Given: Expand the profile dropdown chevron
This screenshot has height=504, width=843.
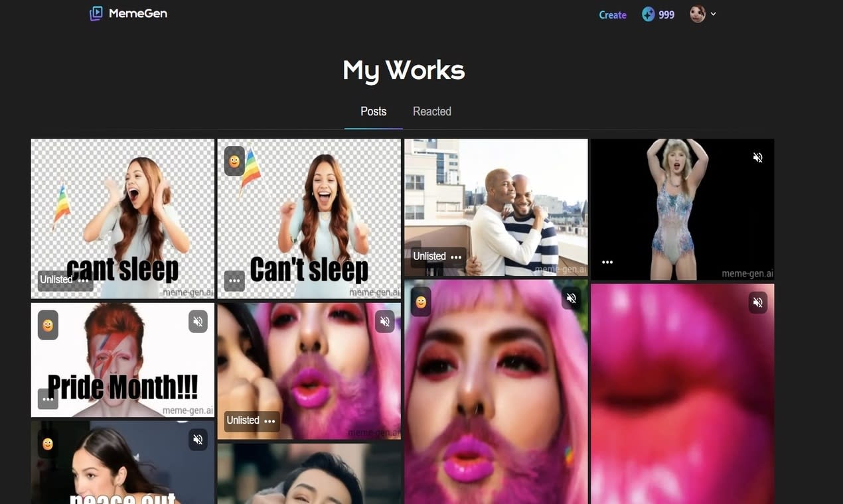Looking at the screenshot, I should [714, 14].
